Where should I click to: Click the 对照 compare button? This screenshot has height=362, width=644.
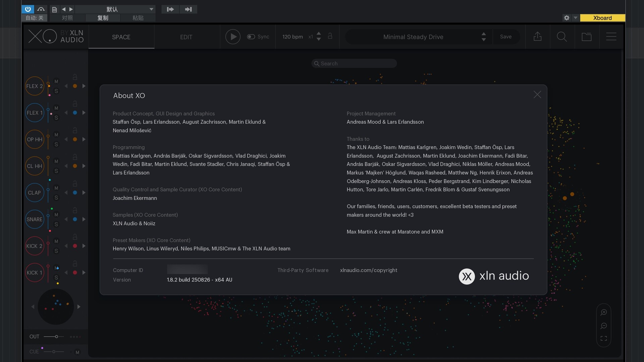pos(67,18)
